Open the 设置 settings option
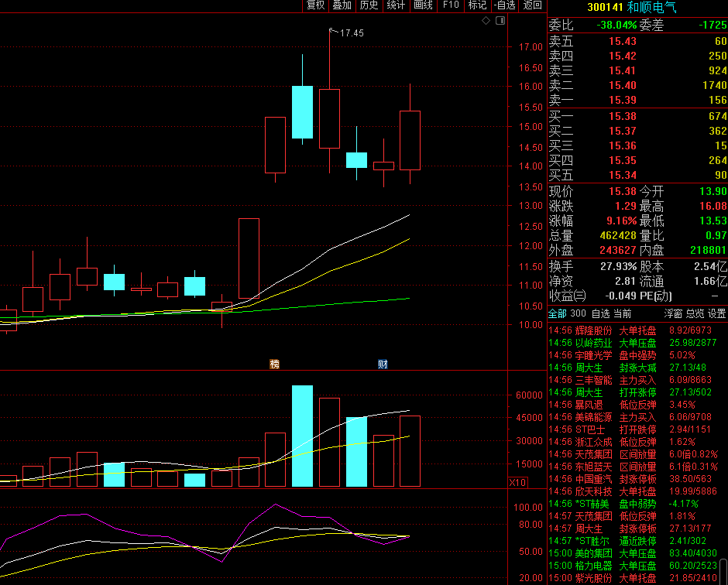 click(x=717, y=313)
